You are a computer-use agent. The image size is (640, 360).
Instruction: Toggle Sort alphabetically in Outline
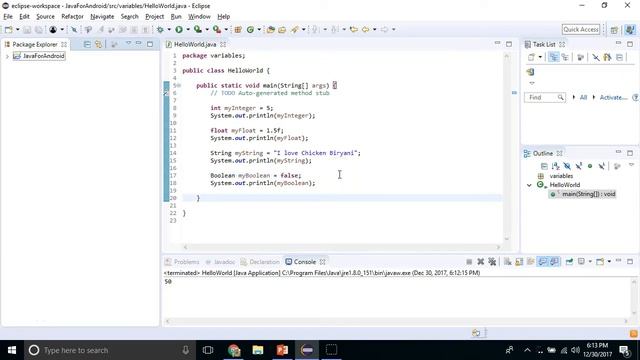point(556,166)
